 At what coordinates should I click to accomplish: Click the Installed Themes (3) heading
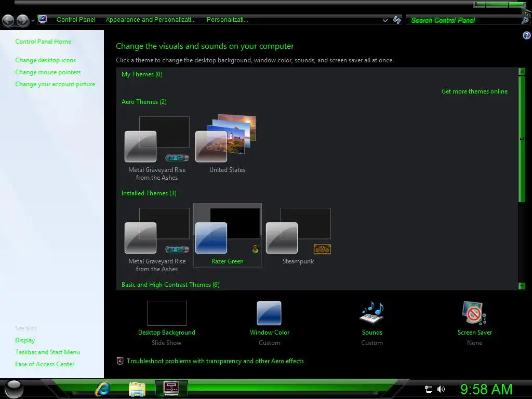click(149, 193)
